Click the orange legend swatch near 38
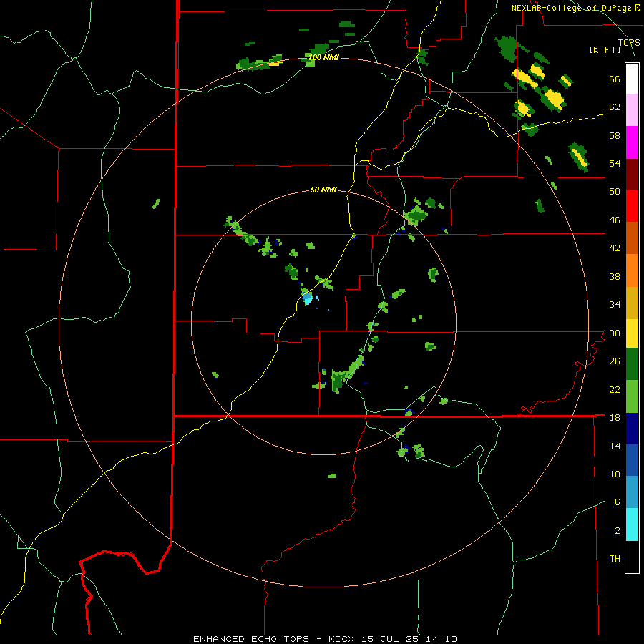The height and width of the screenshot is (644, 644). 632,270
